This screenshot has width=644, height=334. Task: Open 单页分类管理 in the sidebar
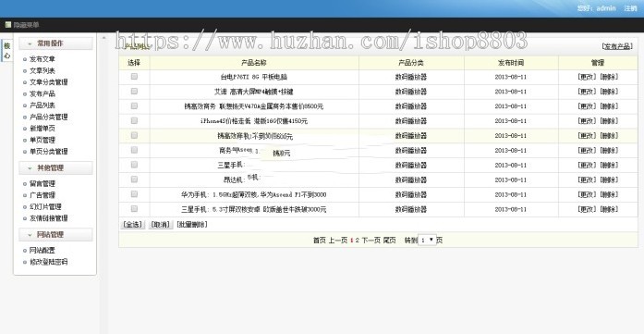(x=48, y=152)
